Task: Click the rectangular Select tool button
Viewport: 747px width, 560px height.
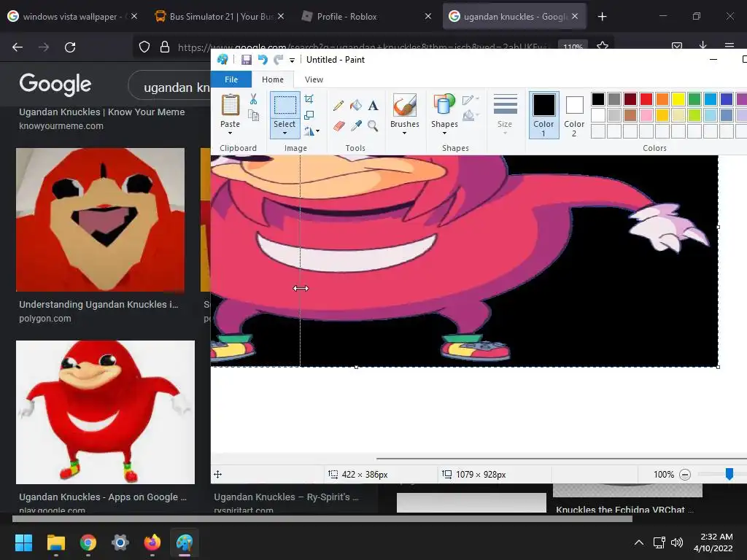Action: [x=285, y=105]
